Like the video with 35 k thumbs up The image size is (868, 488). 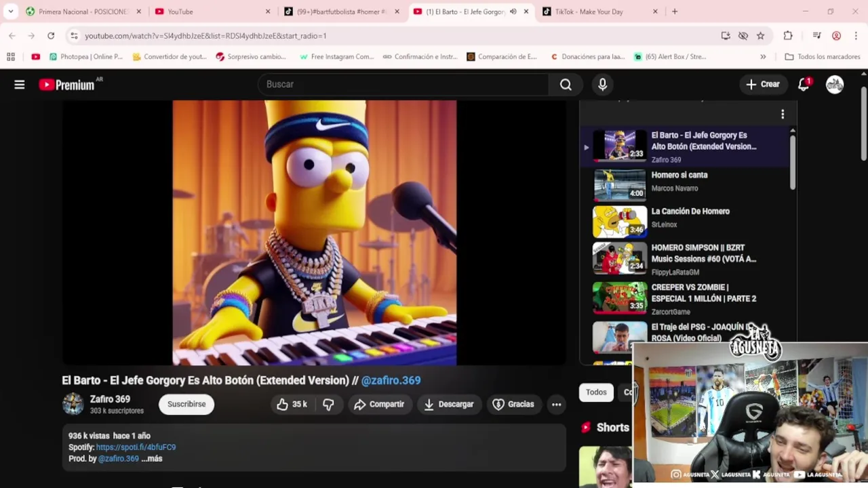292,404
